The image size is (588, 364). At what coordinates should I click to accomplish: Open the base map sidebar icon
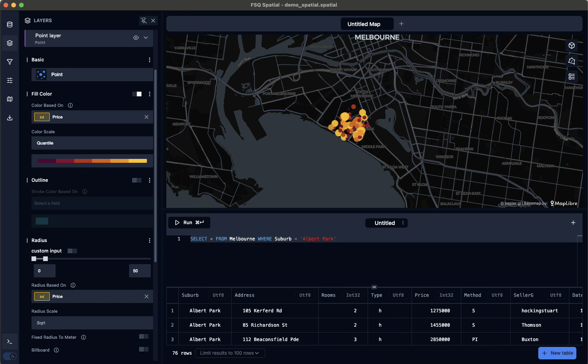(x=10, y=99)
